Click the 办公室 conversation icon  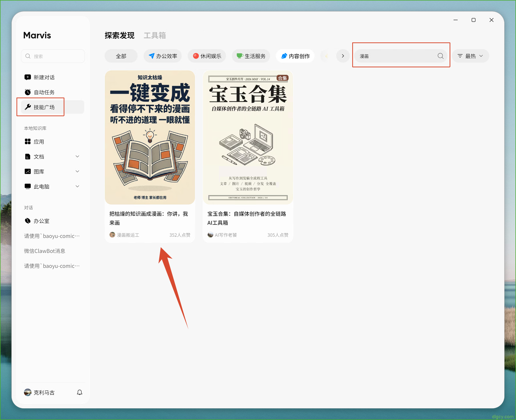pos(28,221)
